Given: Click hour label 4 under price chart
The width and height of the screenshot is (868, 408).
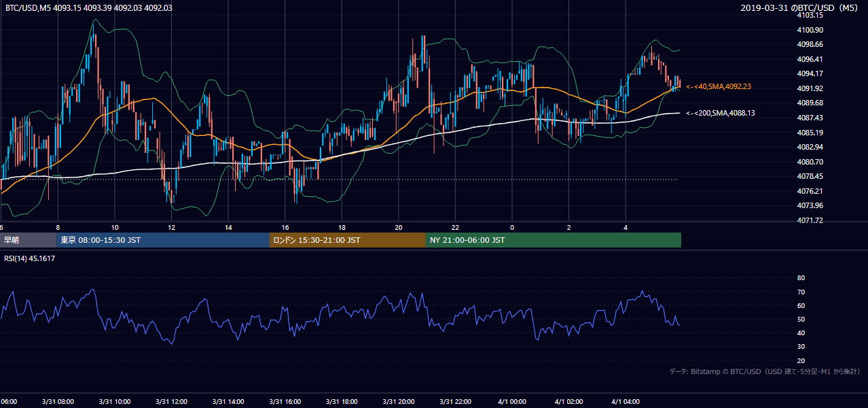Looking at the screenshot, I should coord(626,227).
